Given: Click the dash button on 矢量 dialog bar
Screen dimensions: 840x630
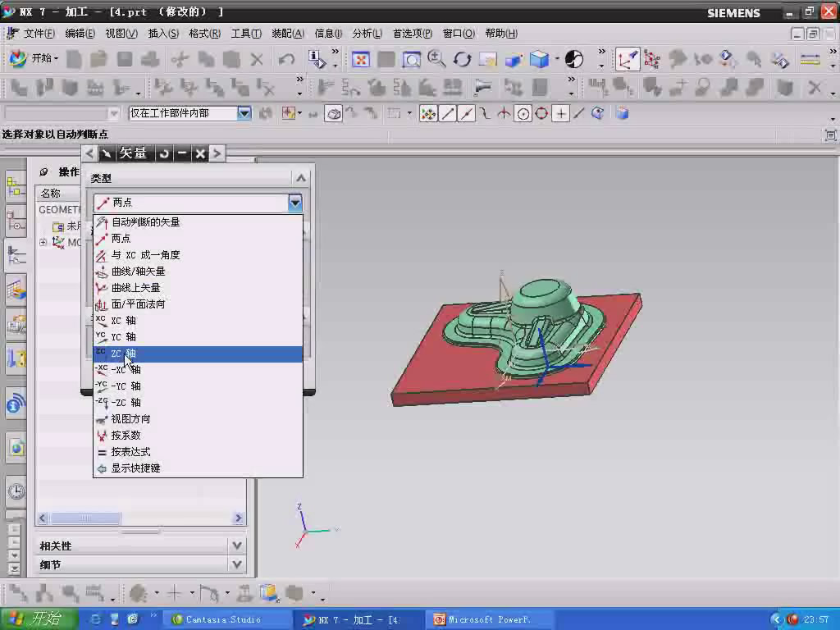Looking at the screenshot, I should pos(182,153).
